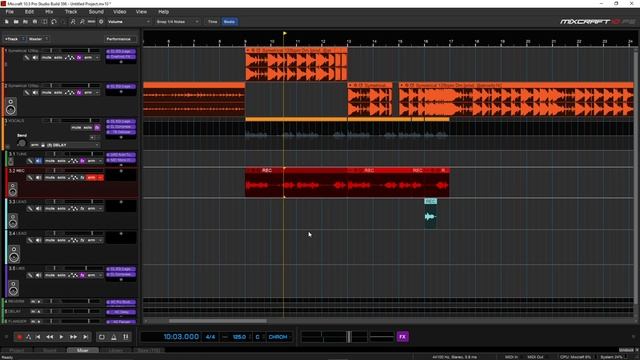640x360 pixels.
Task: Click the Play button in transport
Action: click(x=61, y=337)
